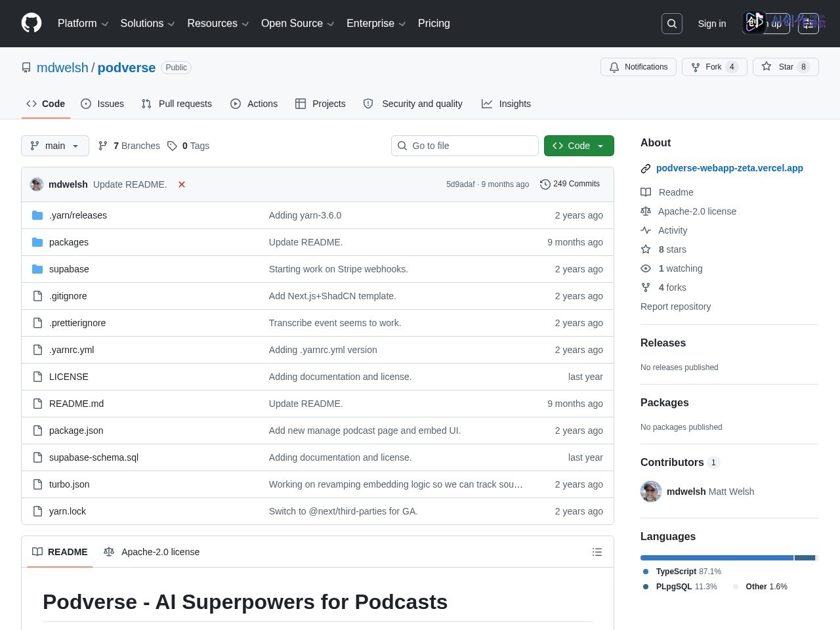Viewport: 840px width, 630px height.
Task: Open the yarn.lock file
Action: pyautogui.click(x=68, y=511)
